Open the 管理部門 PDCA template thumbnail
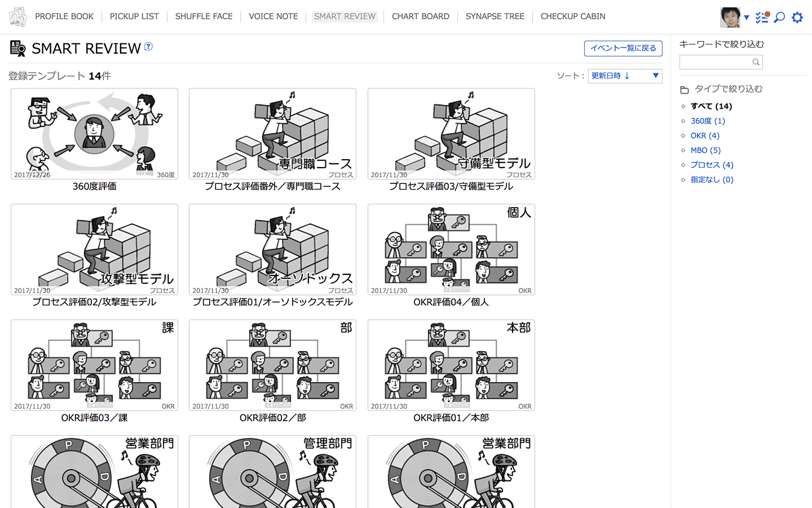812x508 pixels. click(x=272, y=472)
